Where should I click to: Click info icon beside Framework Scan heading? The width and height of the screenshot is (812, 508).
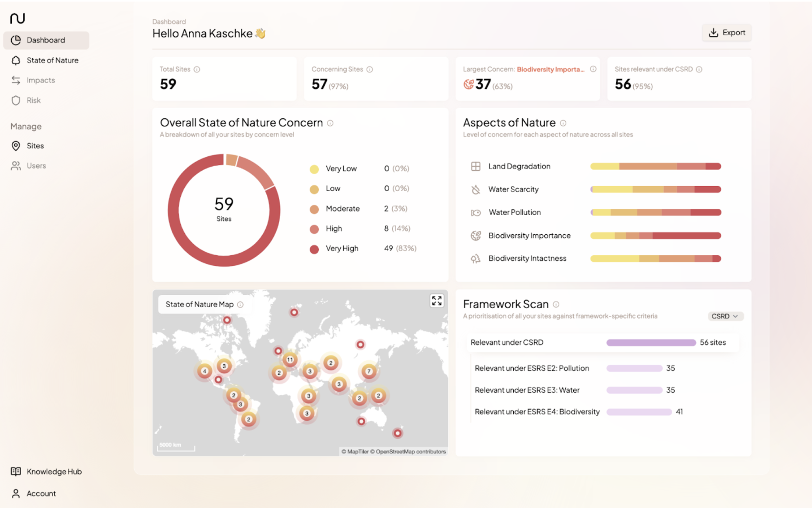pyautogui.click(x=556, y=304)
